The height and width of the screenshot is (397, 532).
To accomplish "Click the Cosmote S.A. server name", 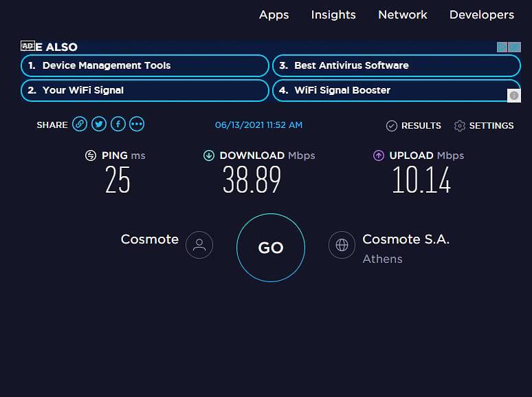I will (x=406, y=239).
